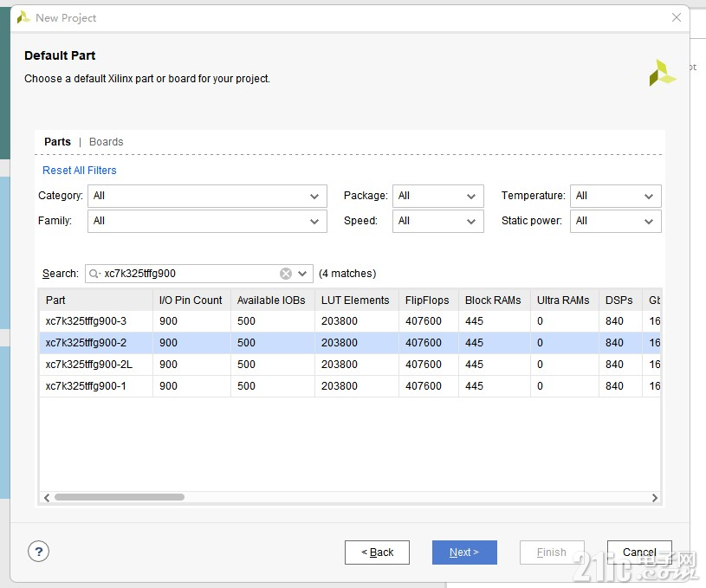The height and width of the screenshot is (588, 706).
Task: Click right arrow of horizontal scrollbar
Action: 655,497
